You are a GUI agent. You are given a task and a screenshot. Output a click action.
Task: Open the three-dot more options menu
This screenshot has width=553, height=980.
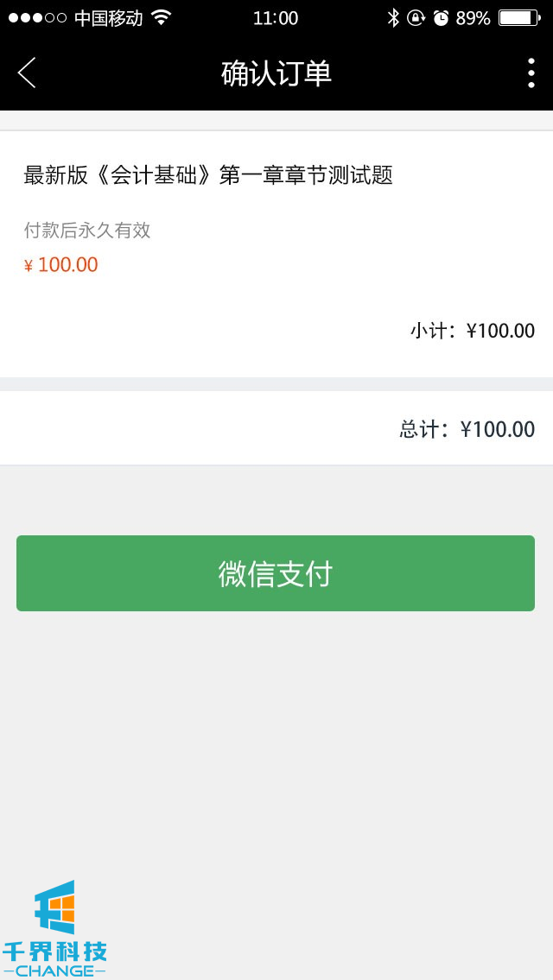(531, 73)
